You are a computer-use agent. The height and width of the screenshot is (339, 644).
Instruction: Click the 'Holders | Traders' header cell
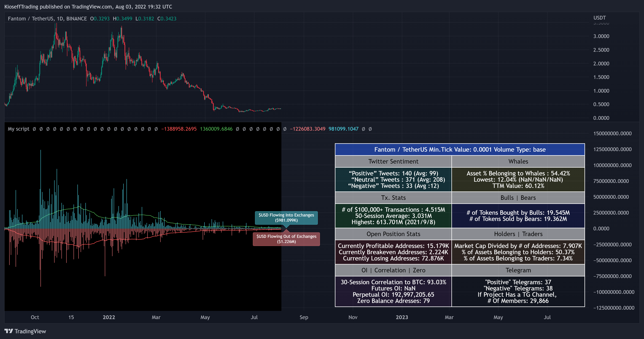[x=518, y=234]
